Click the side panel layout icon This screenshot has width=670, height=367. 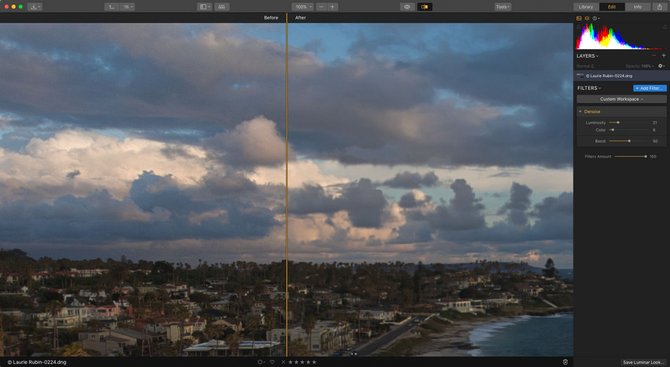pos(205,7)
